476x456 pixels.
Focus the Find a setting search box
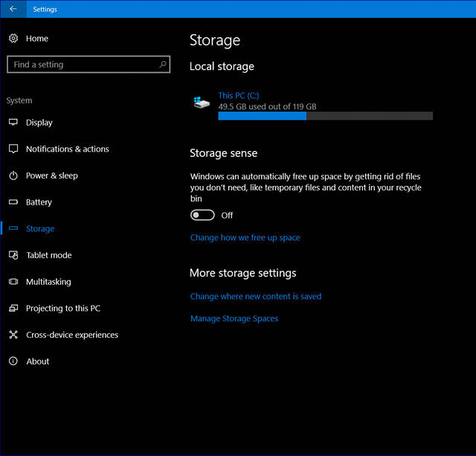click(82, 65)
